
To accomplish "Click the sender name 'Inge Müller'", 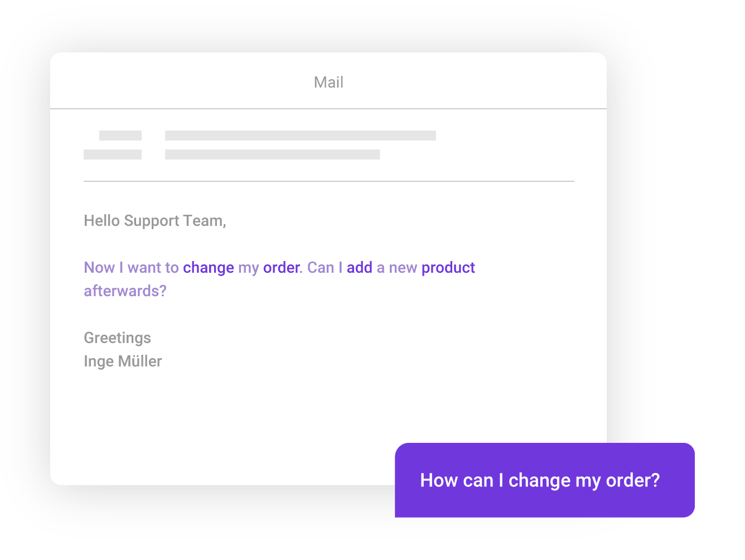I will pos(123,361).
